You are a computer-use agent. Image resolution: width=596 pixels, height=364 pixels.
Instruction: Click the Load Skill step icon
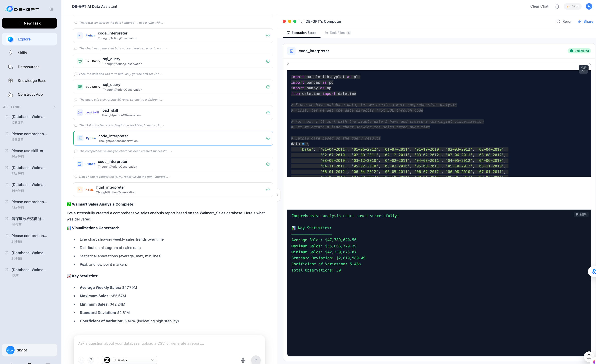[x=80, y=112]
